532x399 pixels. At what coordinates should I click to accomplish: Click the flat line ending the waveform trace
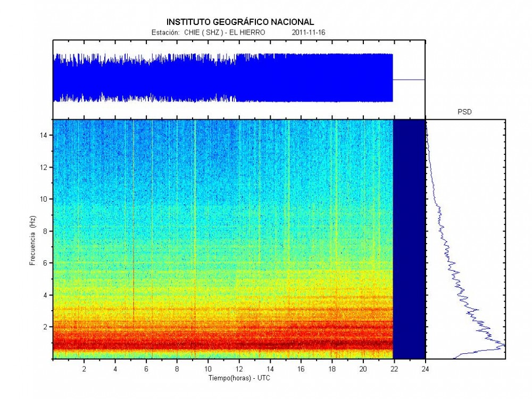pos(409,80)
